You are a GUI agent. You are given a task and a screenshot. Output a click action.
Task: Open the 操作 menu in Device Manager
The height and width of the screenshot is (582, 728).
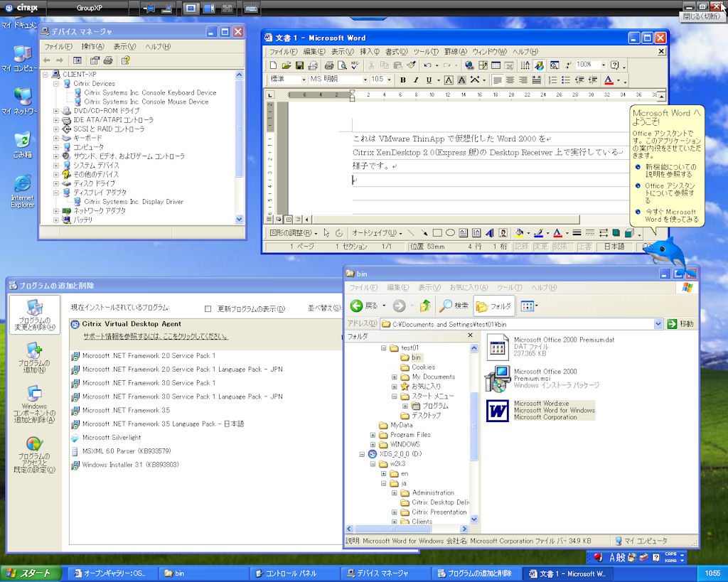(x=93, y=46)
